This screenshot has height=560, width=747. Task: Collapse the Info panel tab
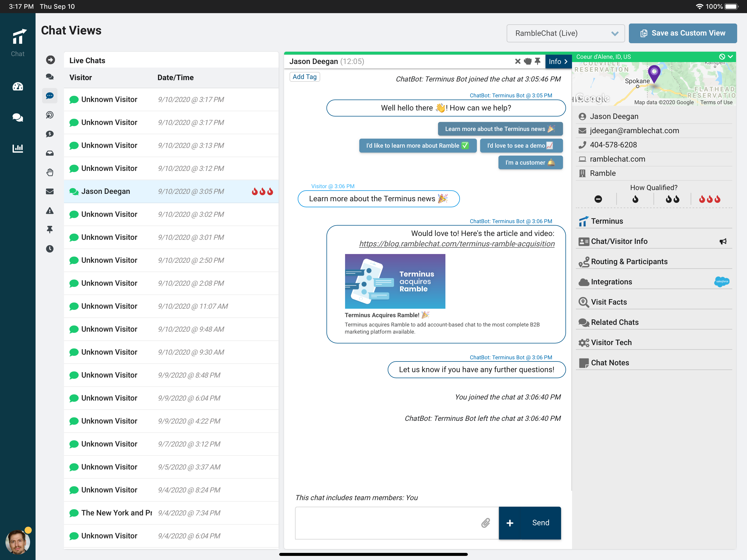click(x=558, y=62)
